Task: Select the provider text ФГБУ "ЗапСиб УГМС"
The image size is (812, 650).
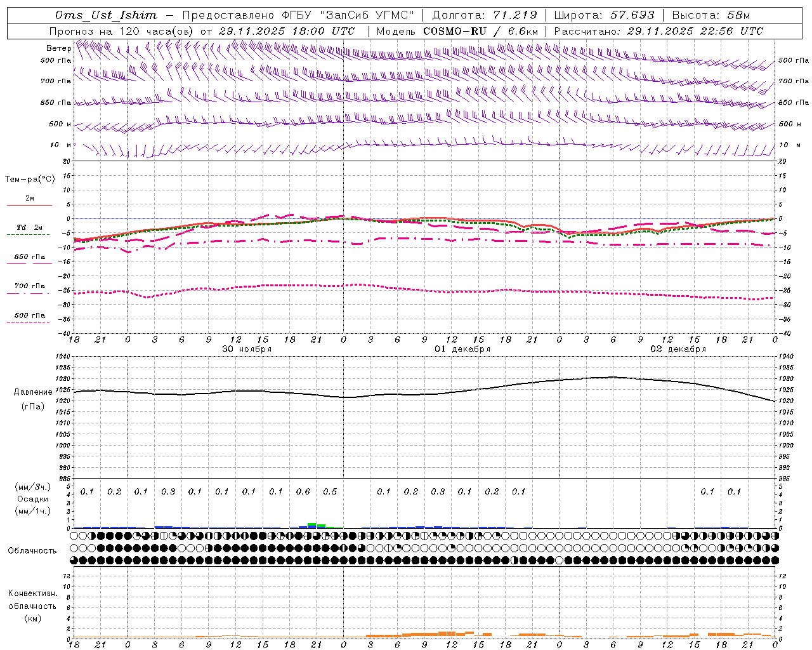Action: (x=348, y=15)
